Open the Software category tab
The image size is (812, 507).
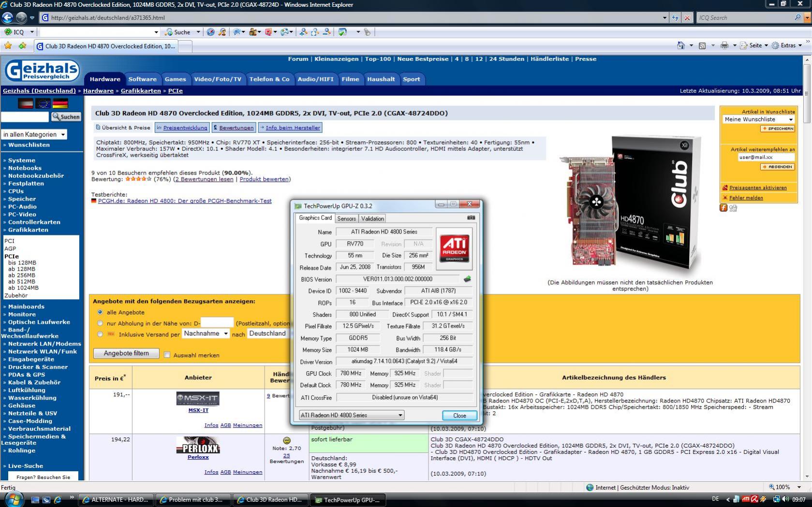tap(143, 79)
